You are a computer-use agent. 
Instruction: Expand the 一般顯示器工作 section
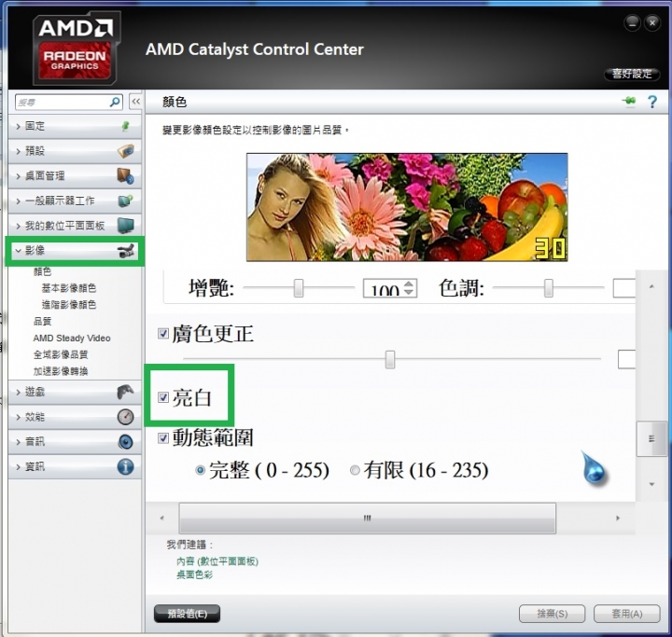pos(18,201)
